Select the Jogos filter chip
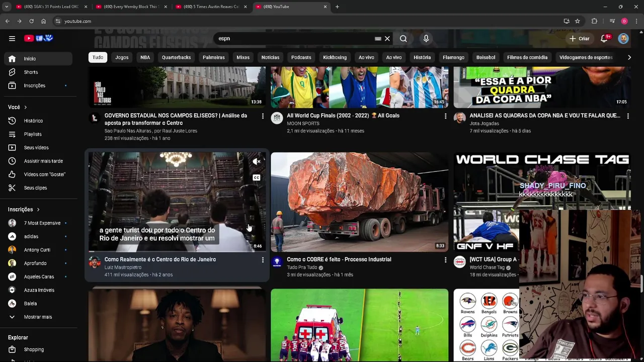Screen dimensions: 644x362 [x=122, y=57]
